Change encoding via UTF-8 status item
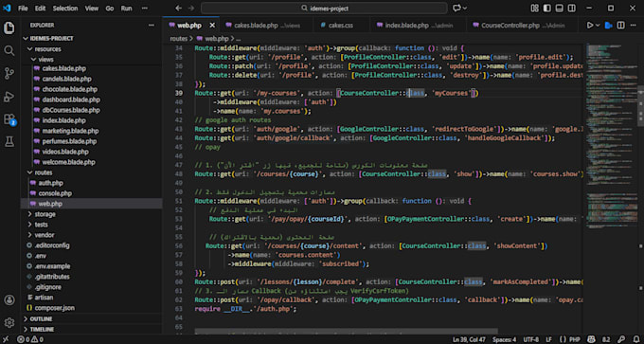 pyautogui.click(x=531, y=339)
